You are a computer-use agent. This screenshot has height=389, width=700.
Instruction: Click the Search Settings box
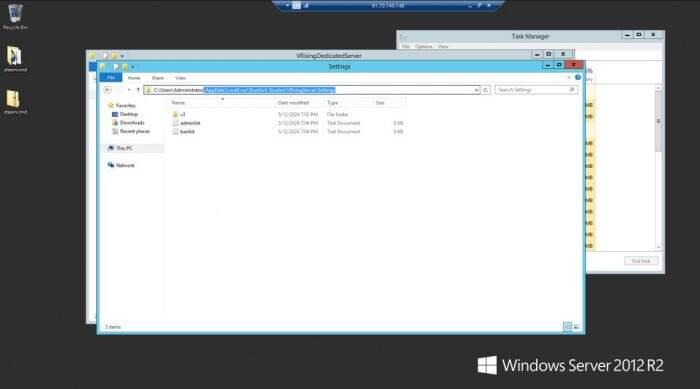click(x=536, y=90)
